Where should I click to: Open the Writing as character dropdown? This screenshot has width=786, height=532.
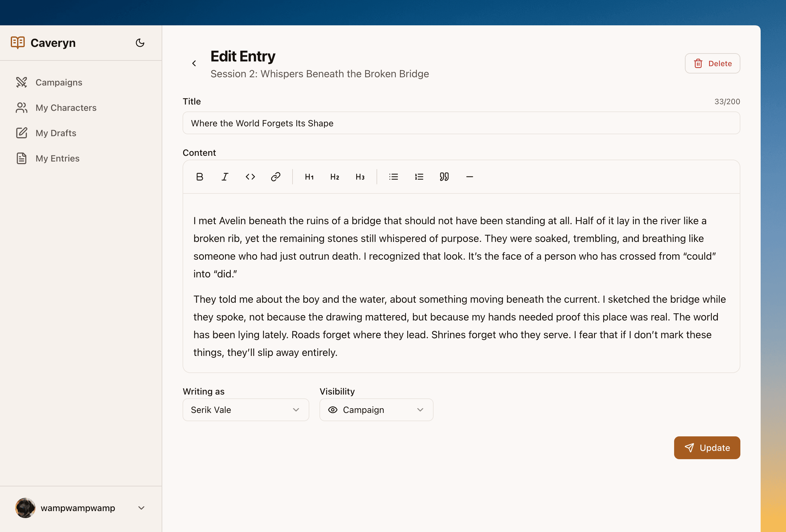tap(246, 410)
